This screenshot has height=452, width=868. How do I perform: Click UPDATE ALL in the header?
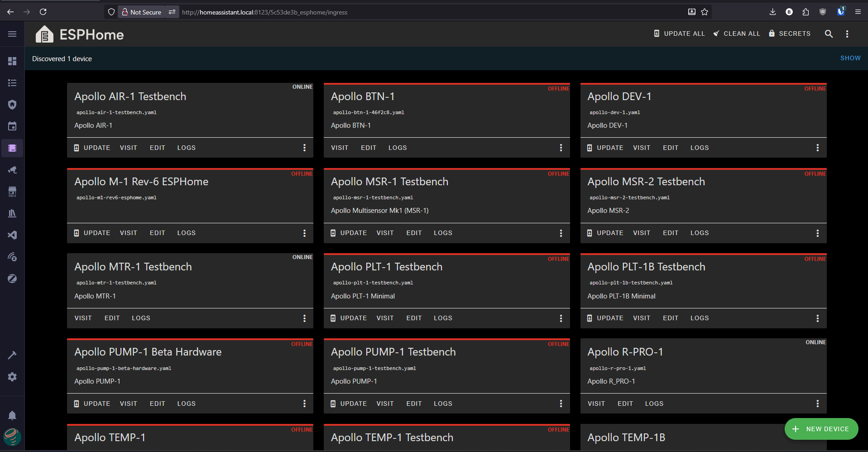[679, 34]
